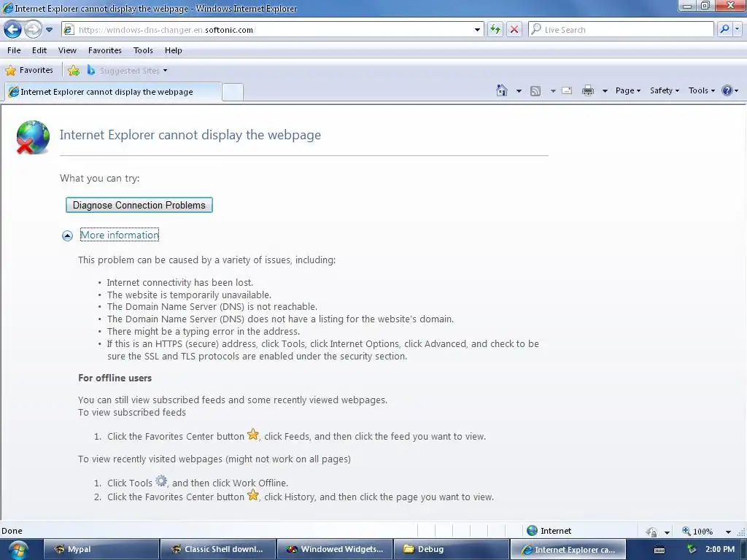Click the Protected Mode status icon
This screenshot has height=560, width=747.
[x=651, y=532]
